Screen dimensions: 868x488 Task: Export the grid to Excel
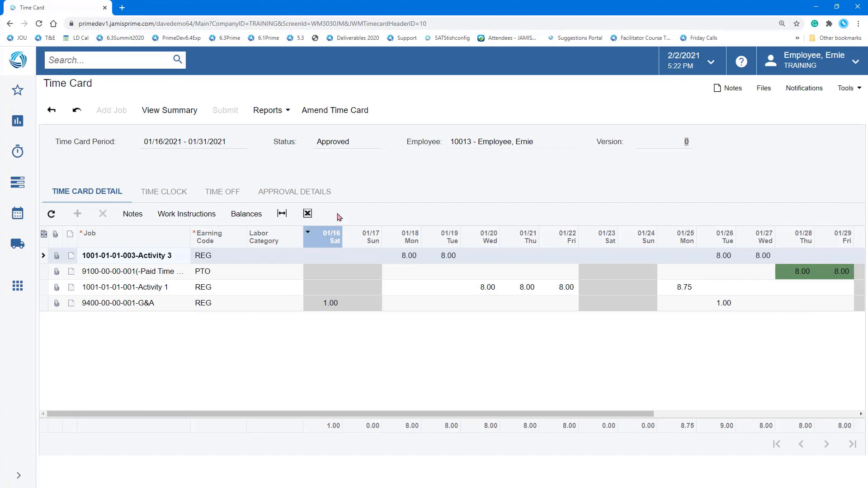tap(307, 213)
